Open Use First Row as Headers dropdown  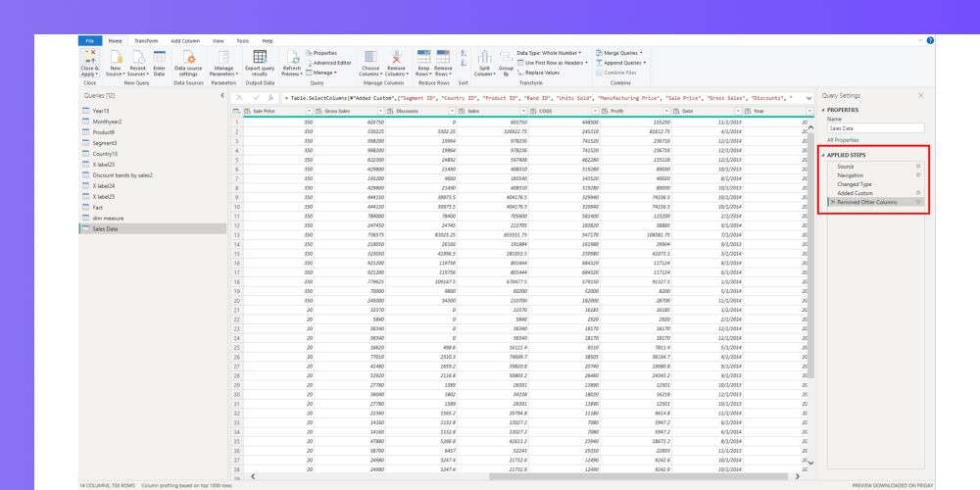click(553, 63)
